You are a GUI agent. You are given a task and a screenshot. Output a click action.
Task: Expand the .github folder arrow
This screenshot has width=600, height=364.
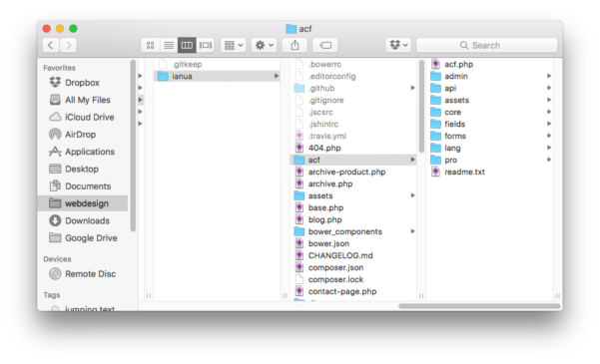pyautogui.click(x=412, y=88)
